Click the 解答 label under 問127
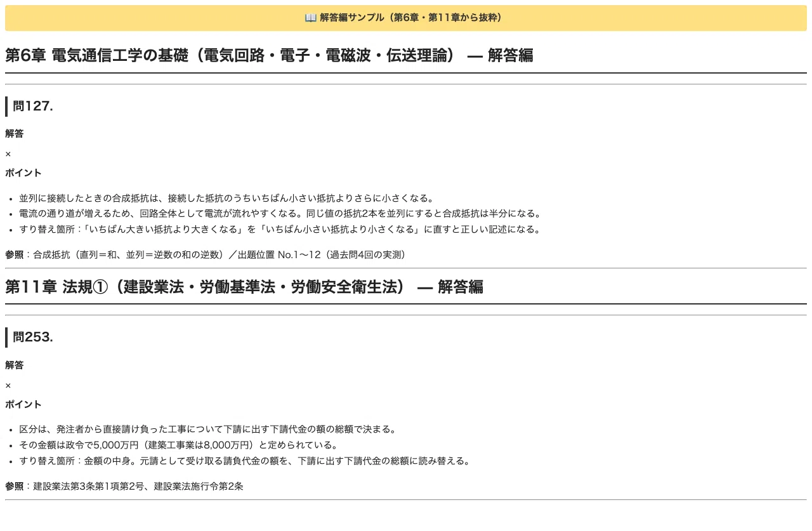This screenshot has width=812, height=531. (15, 134)
